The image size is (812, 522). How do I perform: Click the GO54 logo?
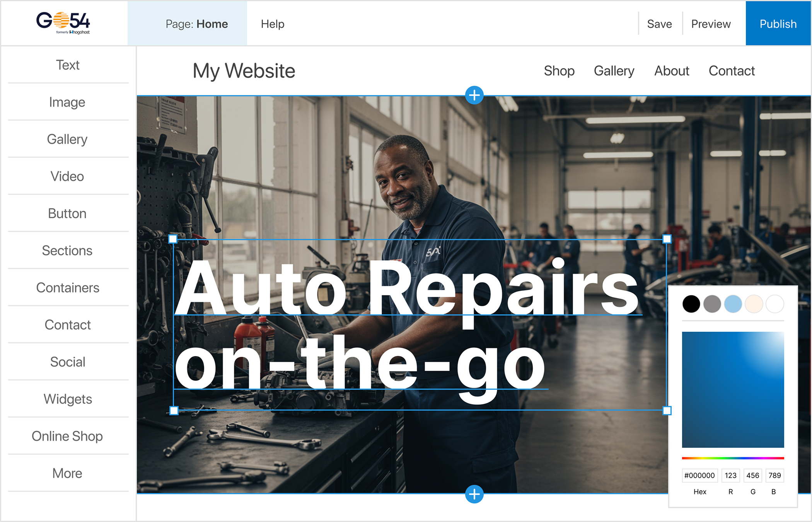pos(63,23)
